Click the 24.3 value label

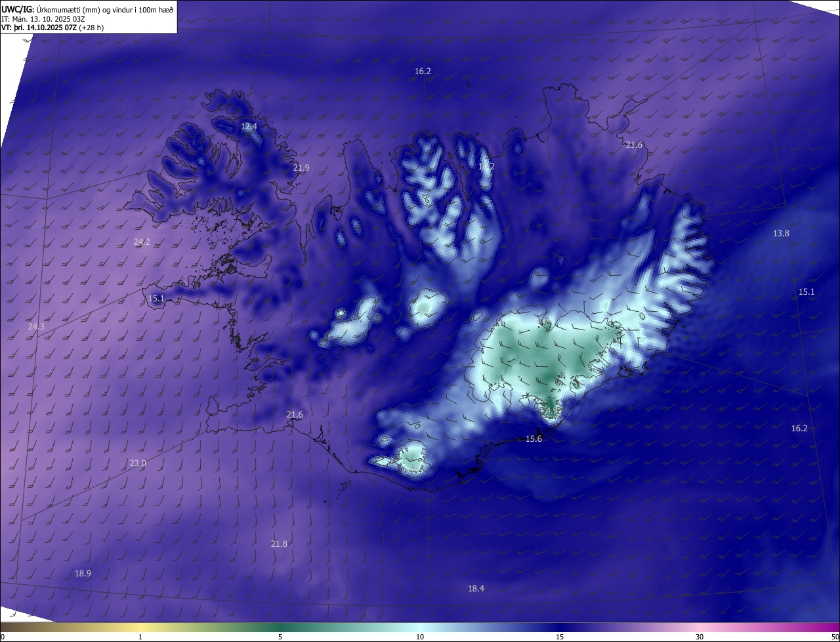pyautogui.click(x=36, y=326)
